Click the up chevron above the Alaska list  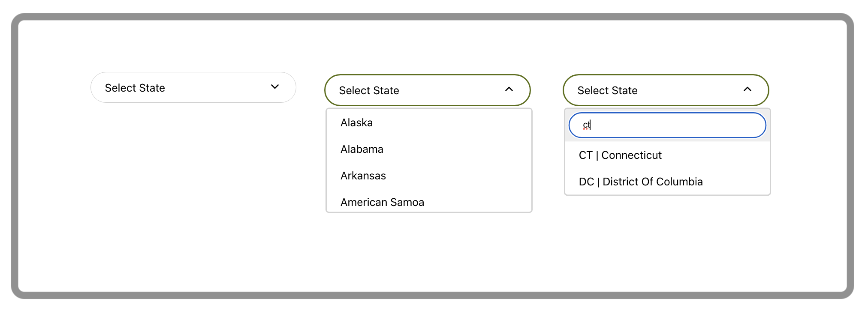[509, 89]
